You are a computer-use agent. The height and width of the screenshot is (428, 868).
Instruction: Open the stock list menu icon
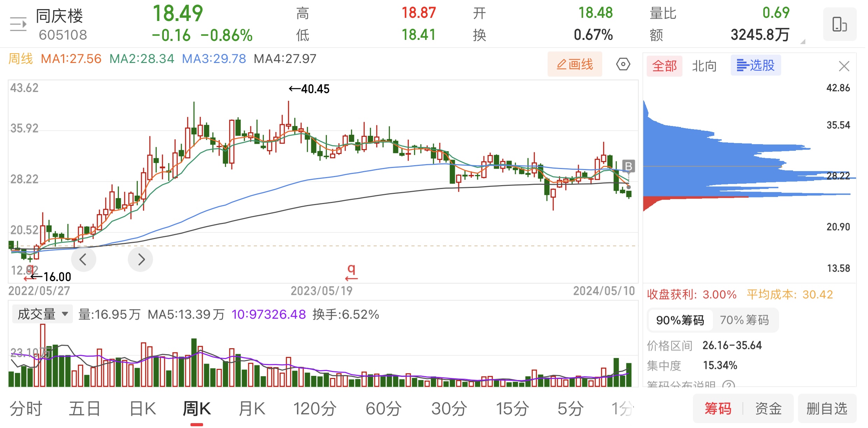pos(18,24)
